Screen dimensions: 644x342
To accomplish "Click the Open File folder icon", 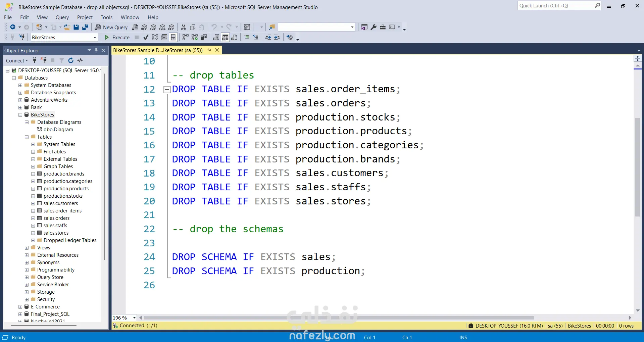I will click(67, 27).
